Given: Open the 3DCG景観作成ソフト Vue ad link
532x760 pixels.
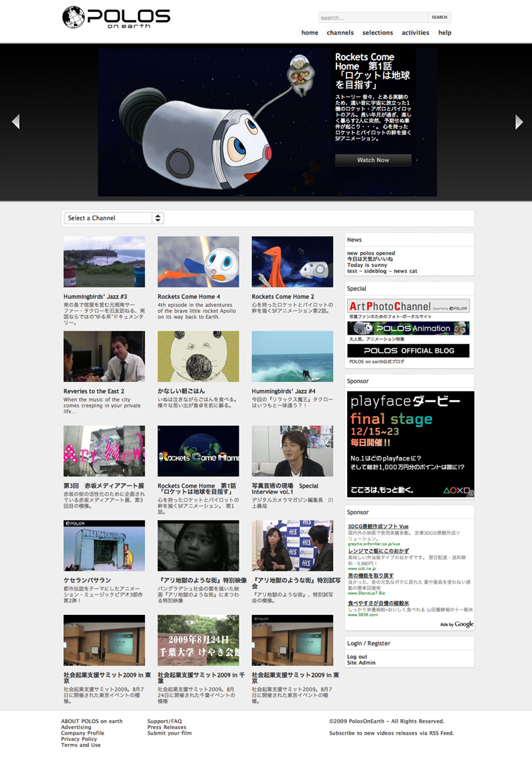Looking at the screenshot, I should (x=378, y=526).
